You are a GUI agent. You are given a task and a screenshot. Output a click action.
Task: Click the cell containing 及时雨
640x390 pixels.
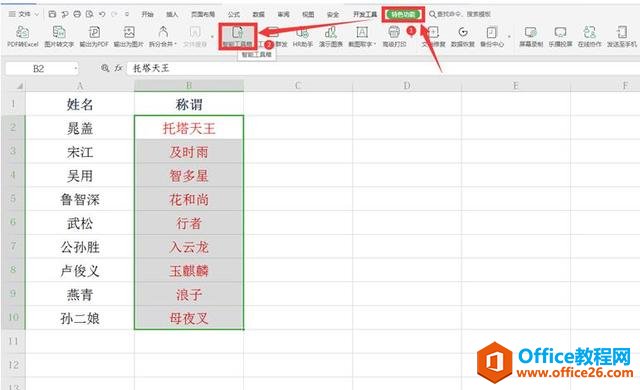click(189, 152)
